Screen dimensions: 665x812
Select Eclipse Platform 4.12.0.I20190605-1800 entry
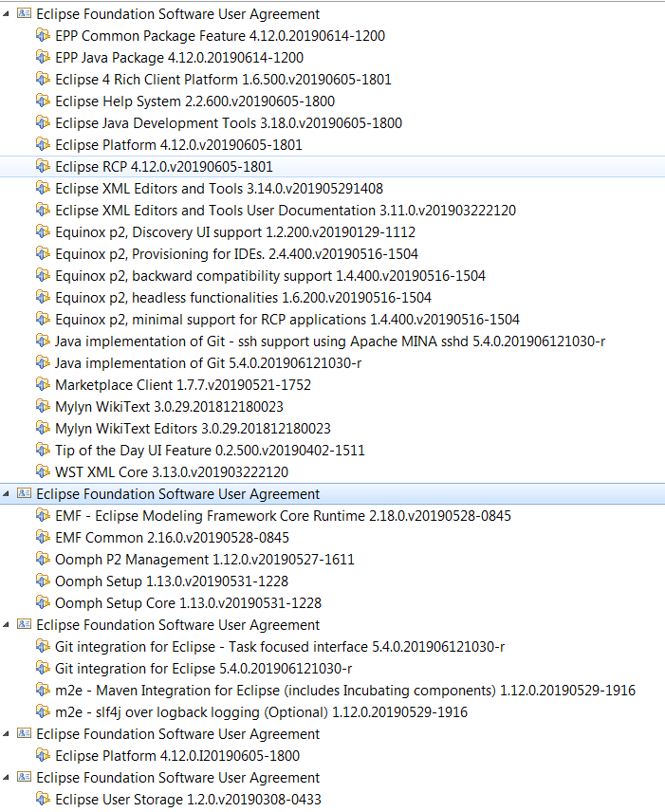176,755
